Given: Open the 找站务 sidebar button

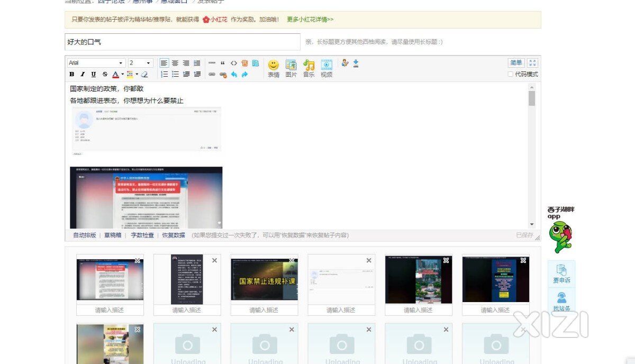Looking at the screenshot, I should point(561,301).
